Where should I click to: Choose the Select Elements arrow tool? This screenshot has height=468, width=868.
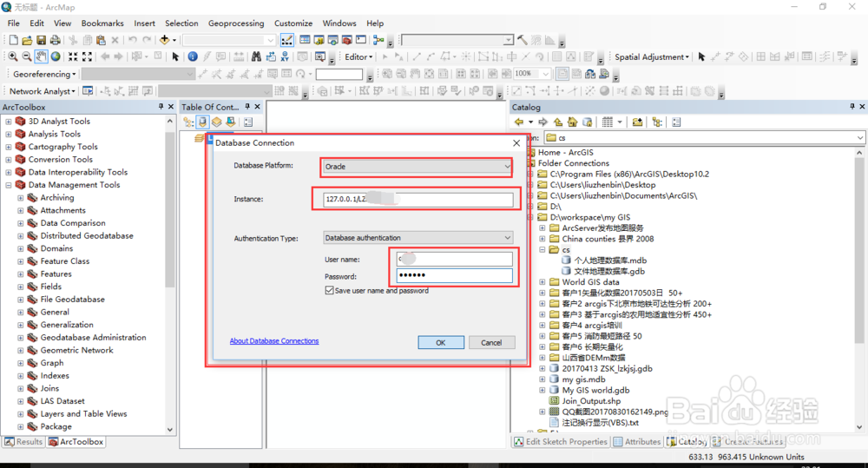[x=175, y=56]
